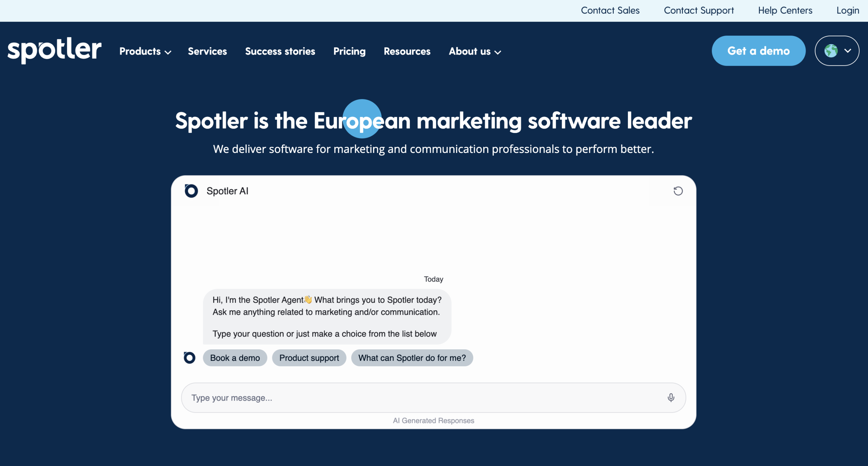The height and width of the screenshot is (466, 868).
Task: Open Help Centers
Action: tap(785, 11)
